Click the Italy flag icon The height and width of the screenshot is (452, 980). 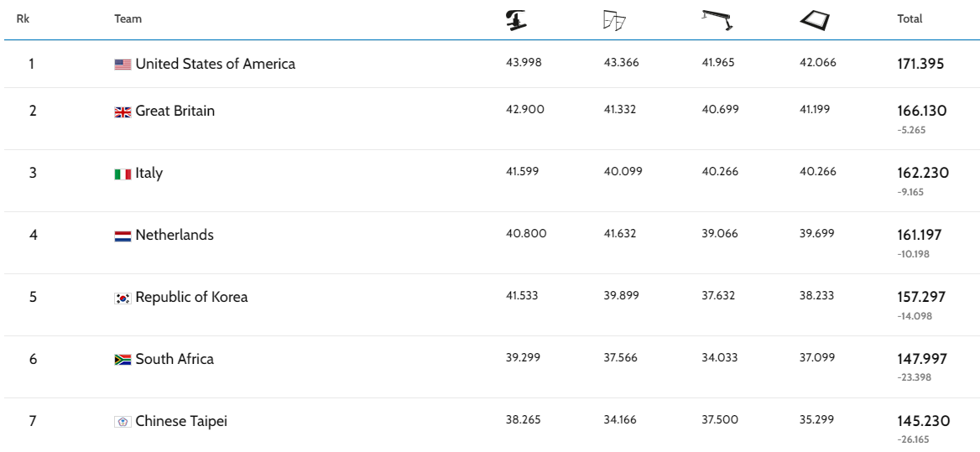pos(122,174)
